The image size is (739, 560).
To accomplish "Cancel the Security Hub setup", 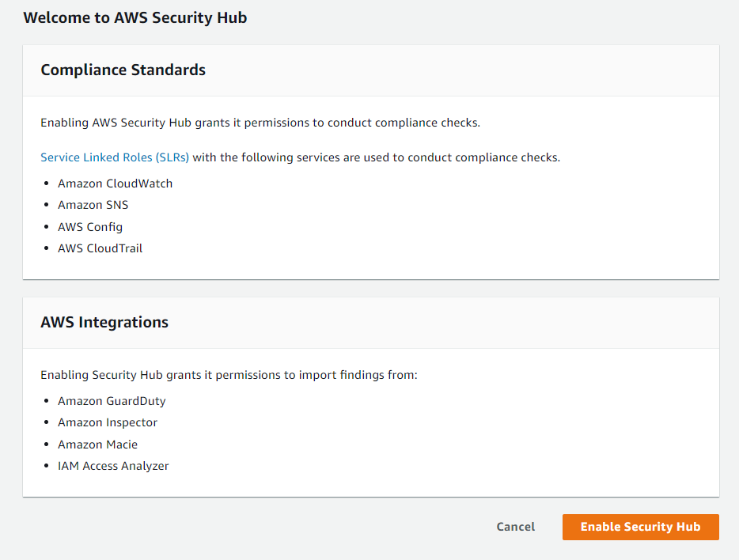I will (x=516, y=527).
